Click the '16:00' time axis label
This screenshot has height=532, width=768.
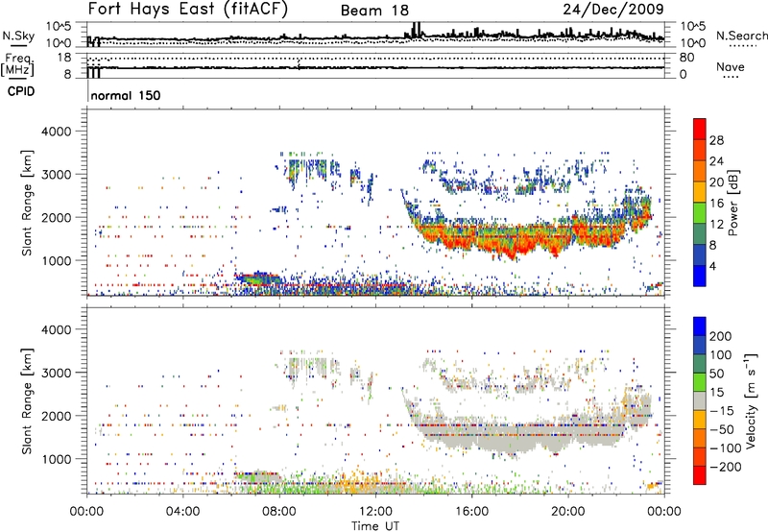click(x=471, y=512)
